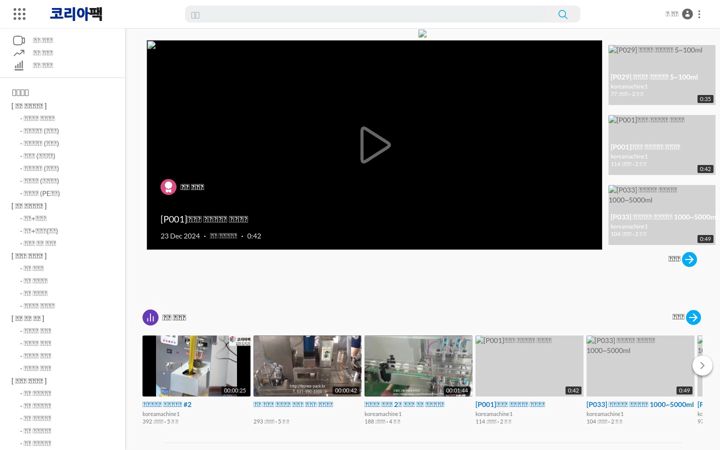
Task: Click the purple chart section icon
Action: (150, 317)
